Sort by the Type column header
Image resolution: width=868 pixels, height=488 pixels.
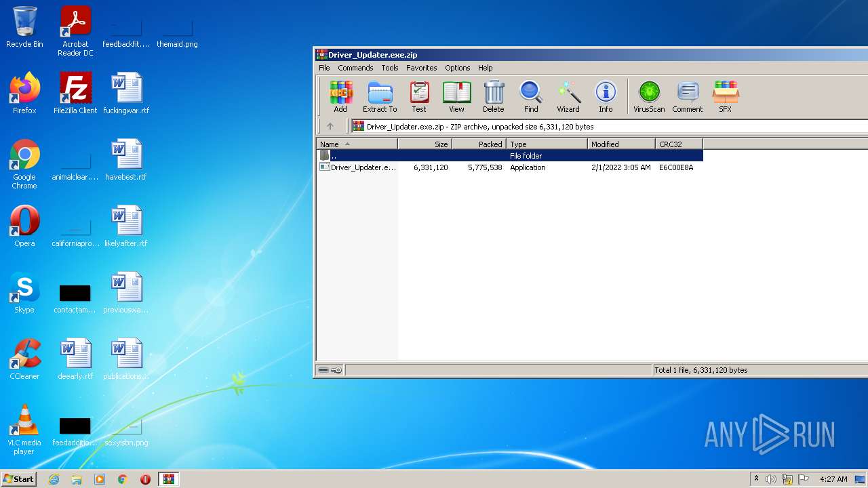(547, 144)
